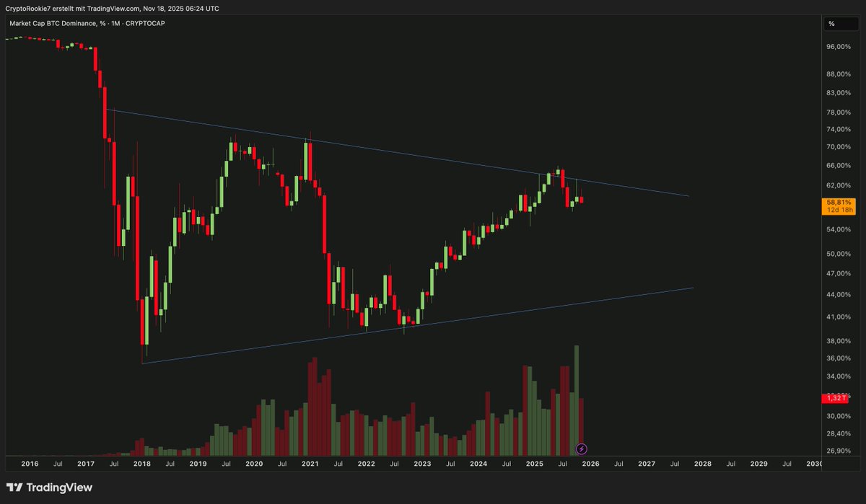
Task: Click the tallest green volume bar near 2026
Action: (x=577, y=400)
